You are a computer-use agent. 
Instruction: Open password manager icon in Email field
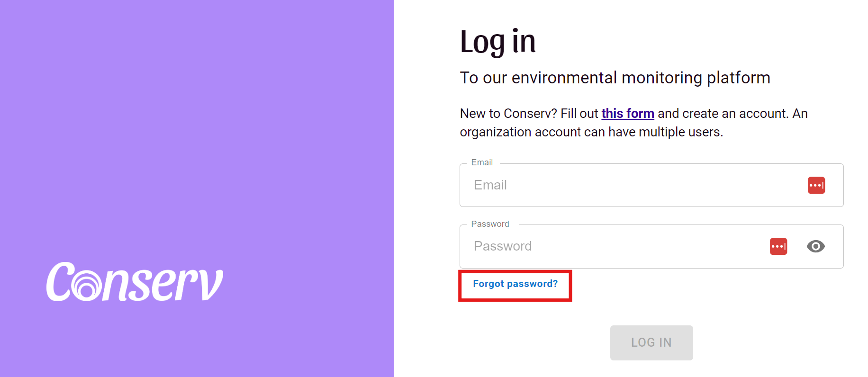click(816, 185)
